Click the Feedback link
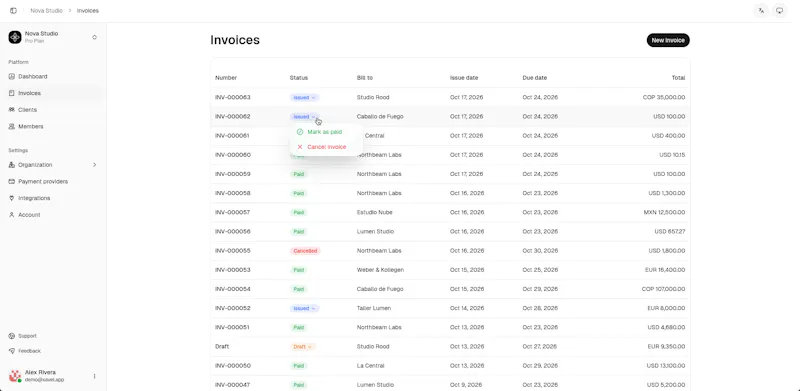 (29, 351)
